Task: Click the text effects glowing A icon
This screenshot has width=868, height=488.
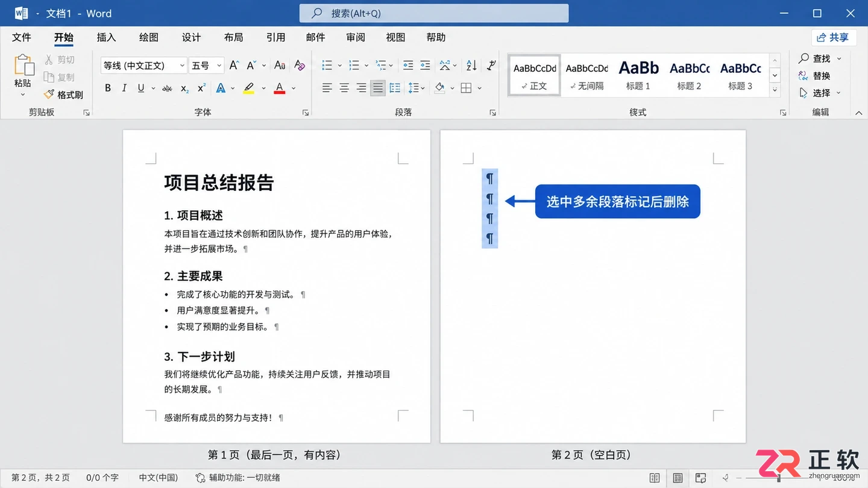Action: [221, 89]
